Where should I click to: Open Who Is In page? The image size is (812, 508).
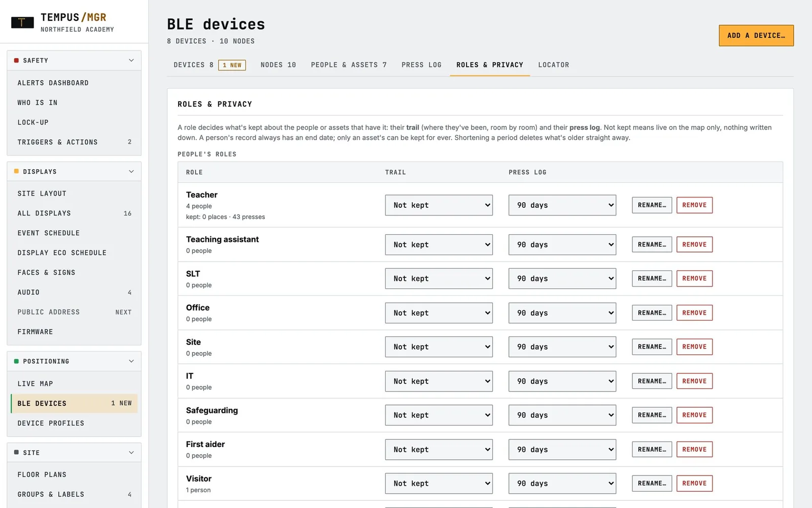pos(74,103)
